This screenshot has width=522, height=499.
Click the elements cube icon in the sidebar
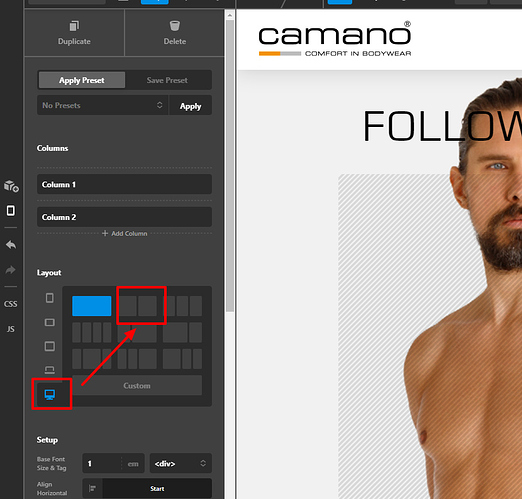(x=11, y=186)
